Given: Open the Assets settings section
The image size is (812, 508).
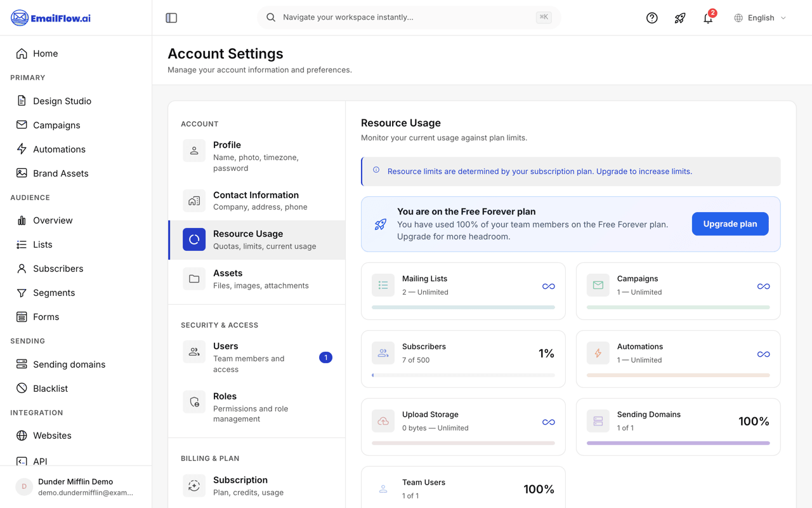Looking at the screenshot, I should [x=257, y=279].
